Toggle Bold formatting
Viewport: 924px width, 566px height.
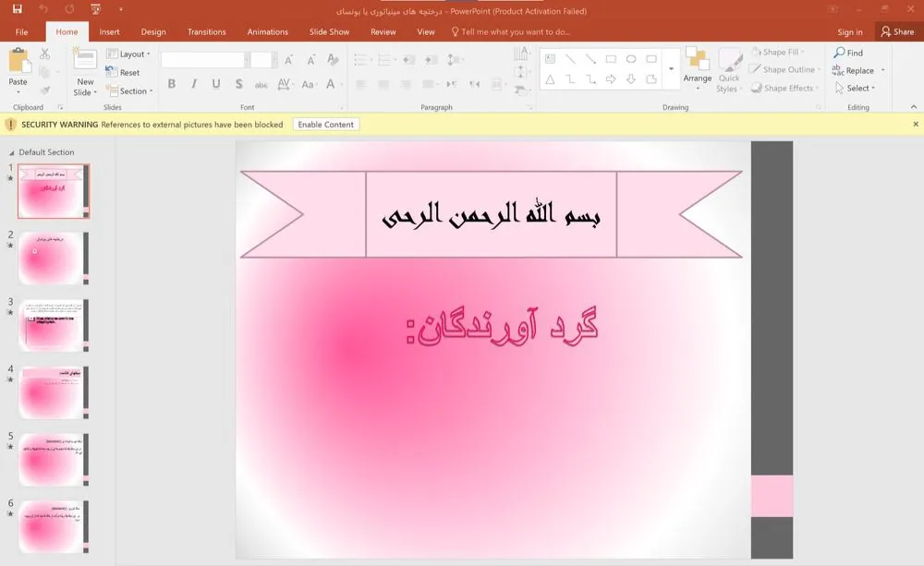click(172, 84)
